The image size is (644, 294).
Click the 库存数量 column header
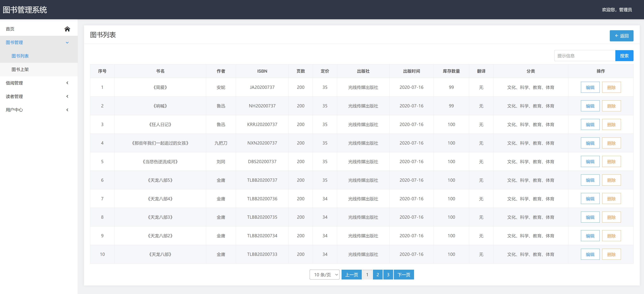(451, 71)
